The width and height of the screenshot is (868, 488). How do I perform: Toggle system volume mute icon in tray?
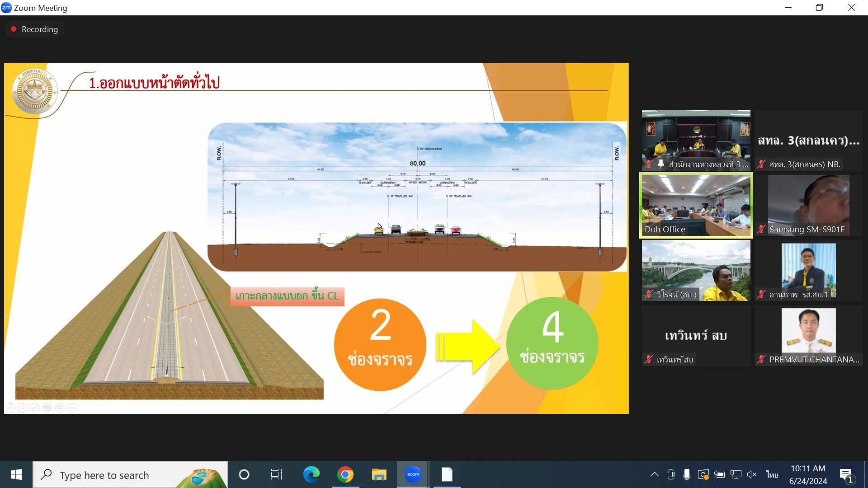coord(752,474)
